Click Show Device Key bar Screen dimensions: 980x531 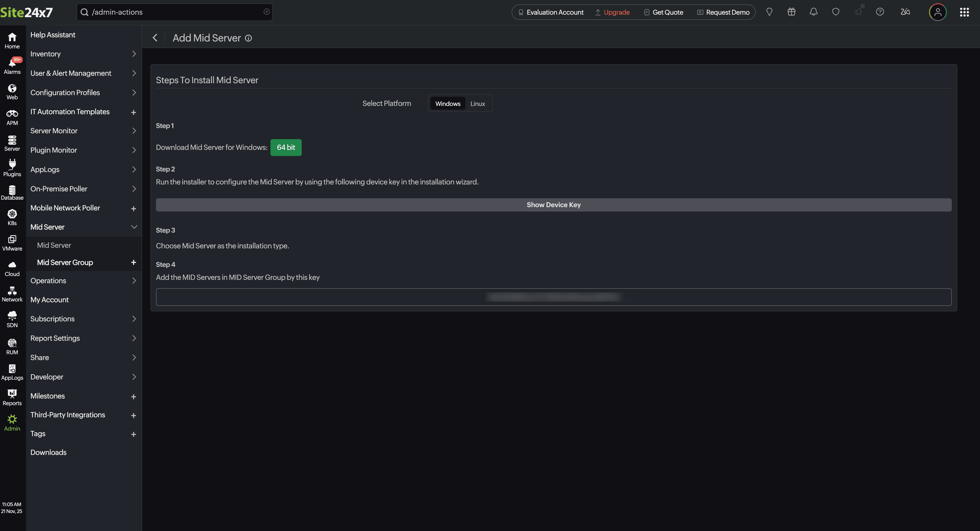(553, 205)
